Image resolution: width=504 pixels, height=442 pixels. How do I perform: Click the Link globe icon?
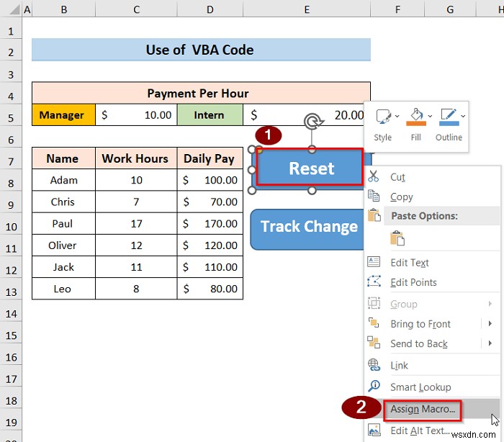pyautogui.click(x=374, y=365)
